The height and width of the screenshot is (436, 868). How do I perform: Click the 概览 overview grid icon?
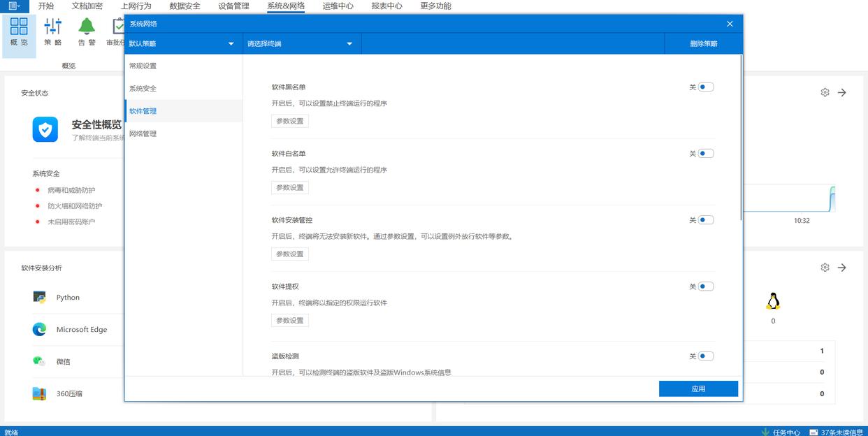coord(19,27)
